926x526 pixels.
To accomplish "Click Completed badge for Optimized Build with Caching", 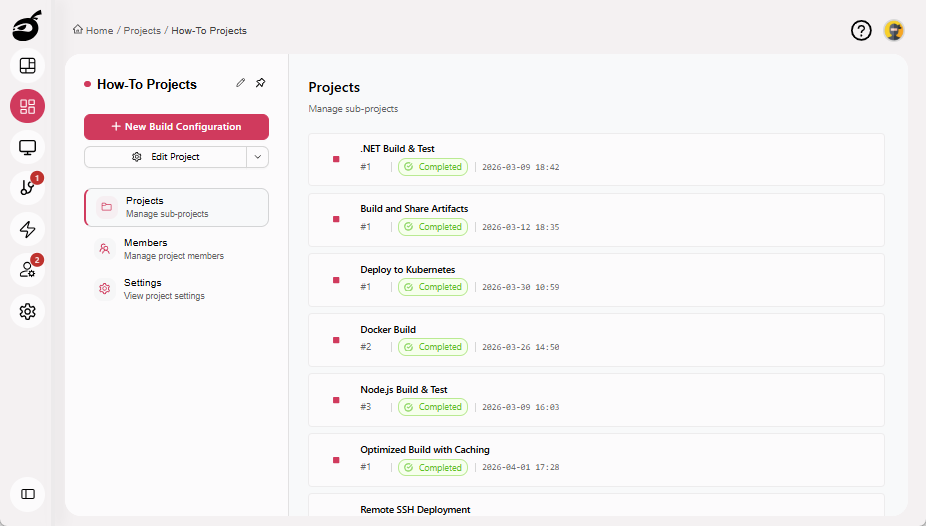I will pos(433,468).
